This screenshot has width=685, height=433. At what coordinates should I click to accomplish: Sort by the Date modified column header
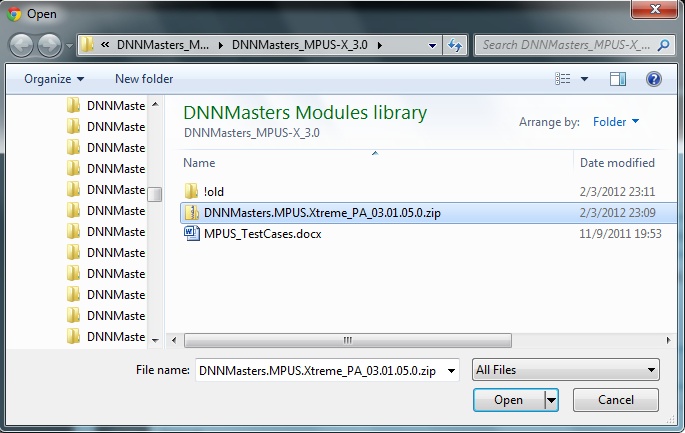coord(617,163)
